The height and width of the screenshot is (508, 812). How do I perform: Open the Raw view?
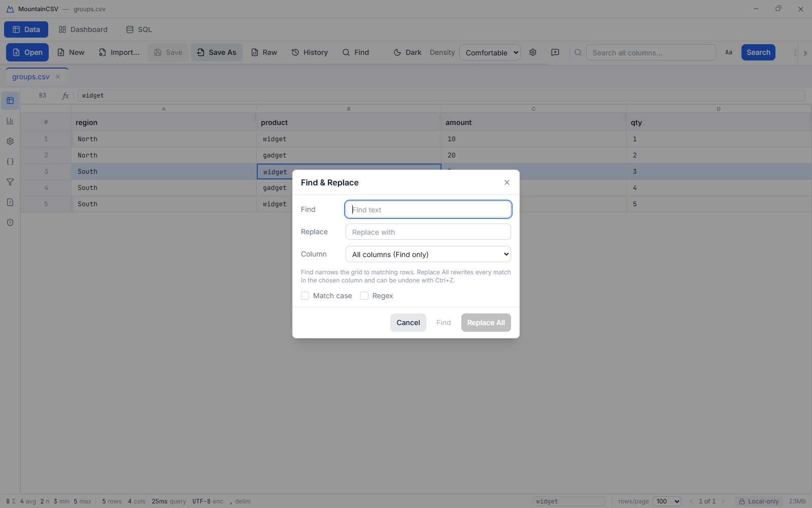click(264, 52)
